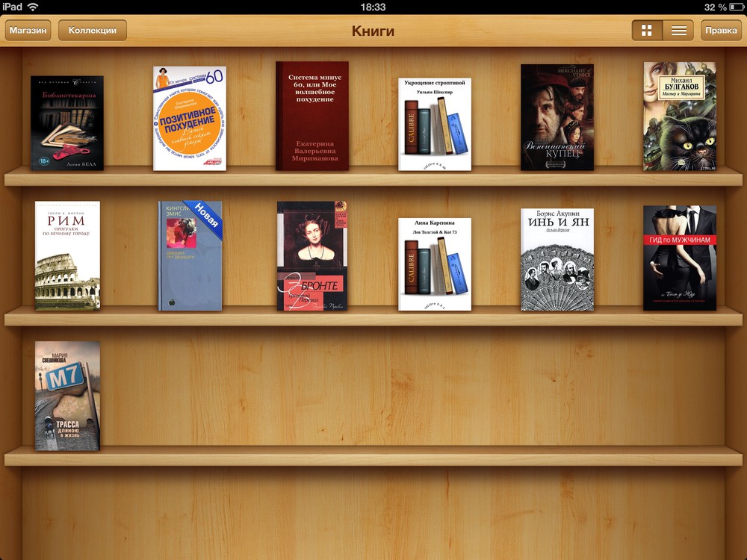Tap the 32 % battery indicator
This screenshot has width=747, height=560.
tap(723, 7)
